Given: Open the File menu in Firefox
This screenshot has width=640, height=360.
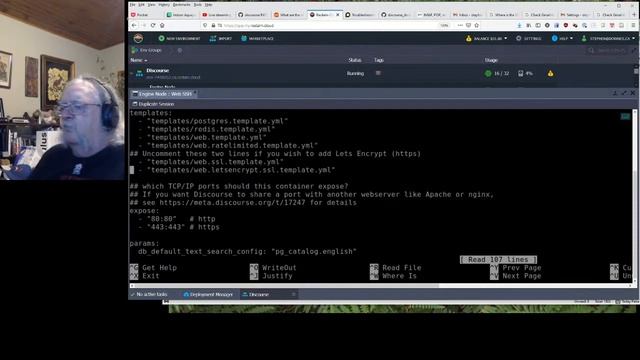Looking at the screenshot, I should tap(132, 5).
